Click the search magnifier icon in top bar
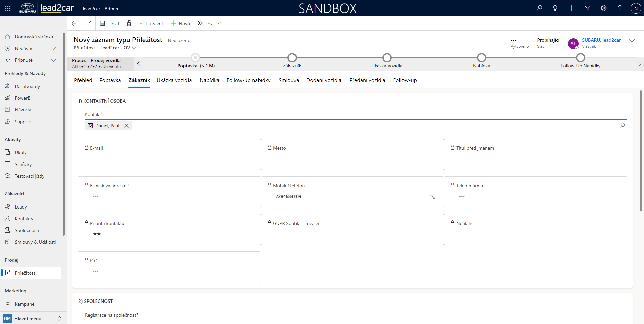Viewport: 644px width, 324px height. [539, 8]
